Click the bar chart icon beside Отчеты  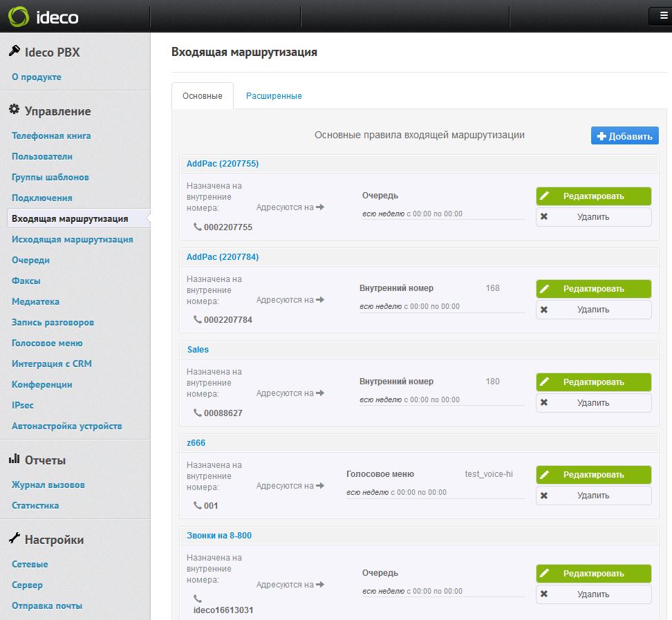[14, 460]
